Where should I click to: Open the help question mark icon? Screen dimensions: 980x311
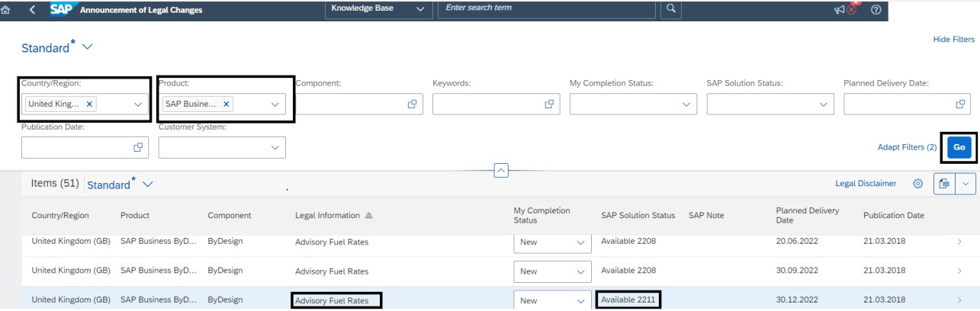pyautogui.click(x=876, y=9)
